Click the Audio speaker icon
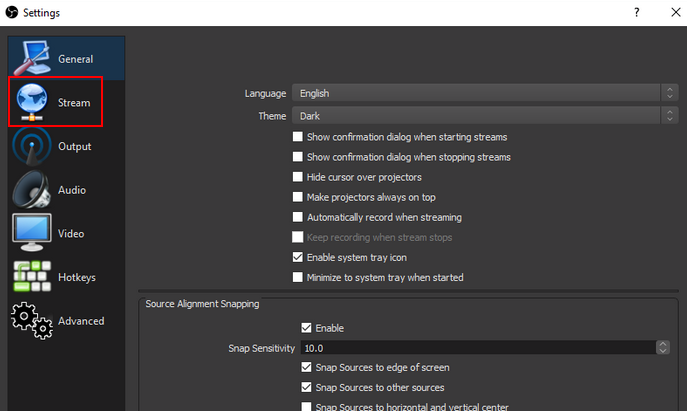 pos(31,190)
